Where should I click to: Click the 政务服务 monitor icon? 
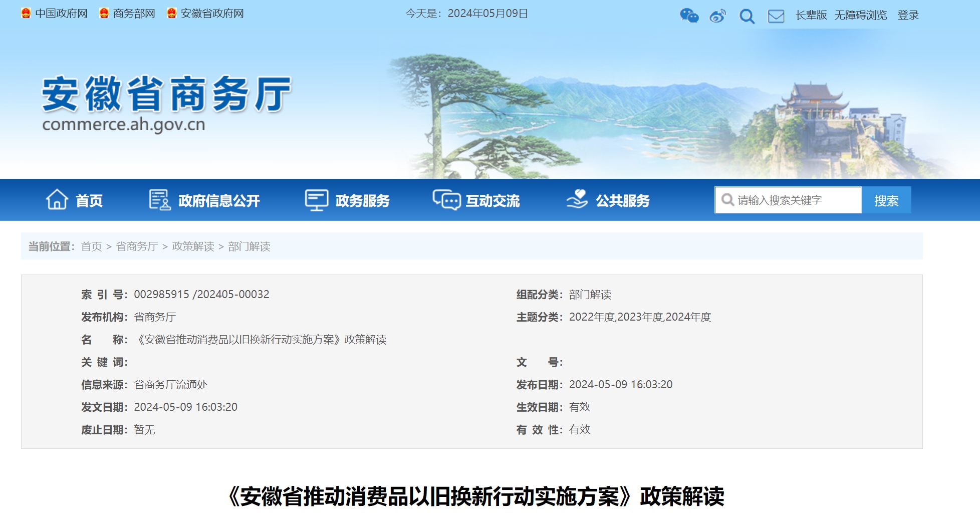tap(316, 200)
